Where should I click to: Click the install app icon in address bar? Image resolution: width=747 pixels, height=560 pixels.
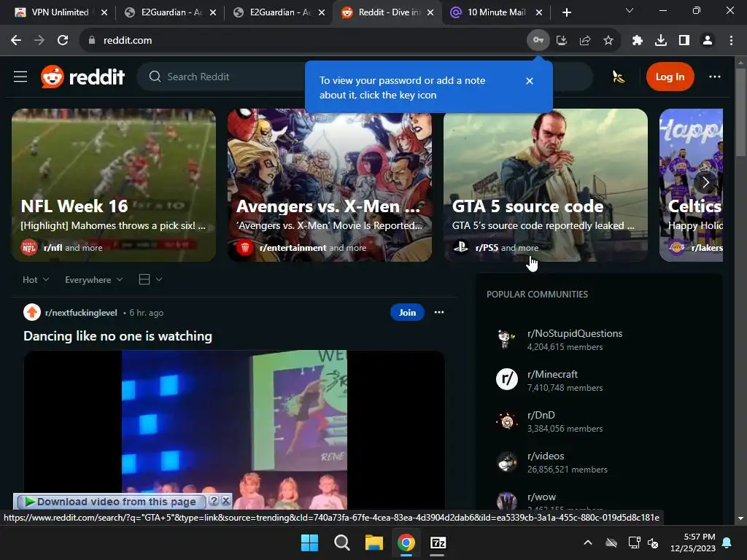pos(562,41)
